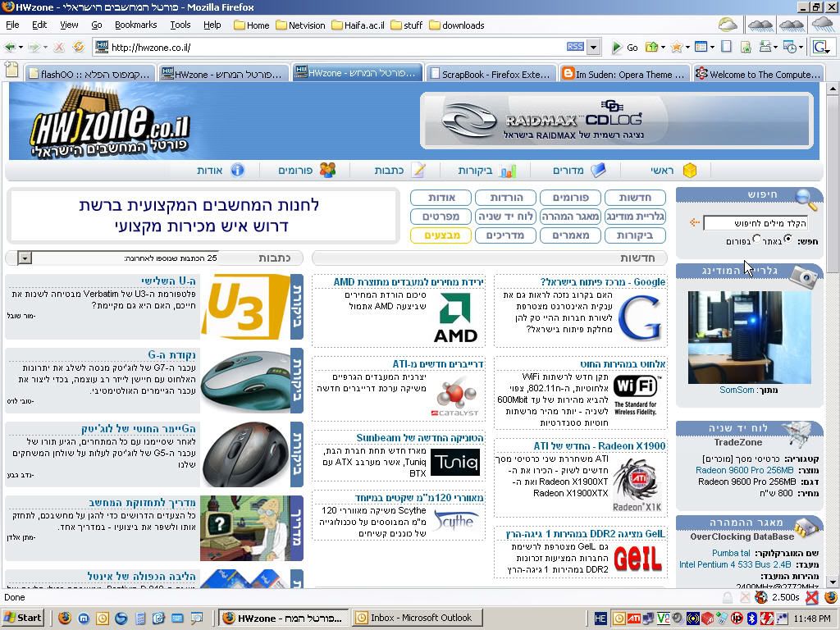
Task: Click the shopping cart TradeZone icon
Action: tap(797, 433)
